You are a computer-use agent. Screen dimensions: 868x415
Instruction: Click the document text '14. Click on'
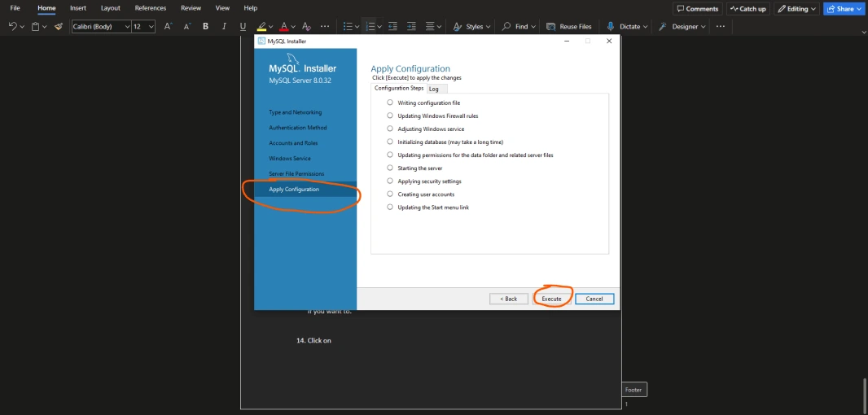point(313,340)
